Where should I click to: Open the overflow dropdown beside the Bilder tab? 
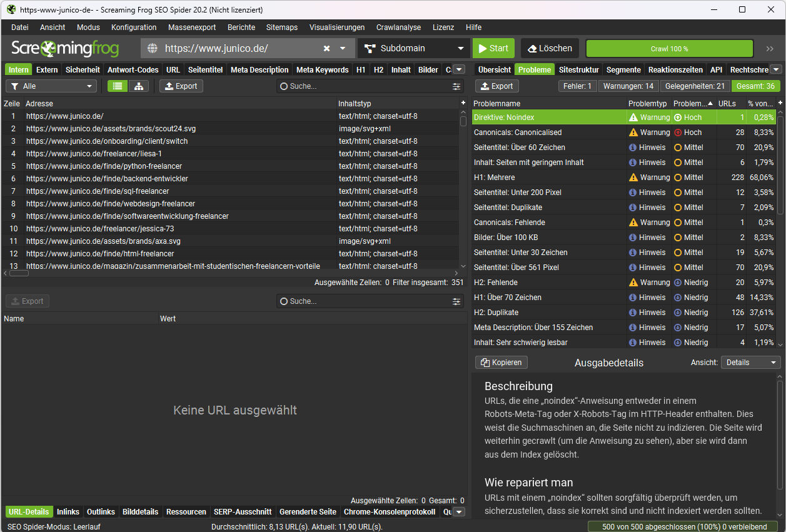coord(459,70)
